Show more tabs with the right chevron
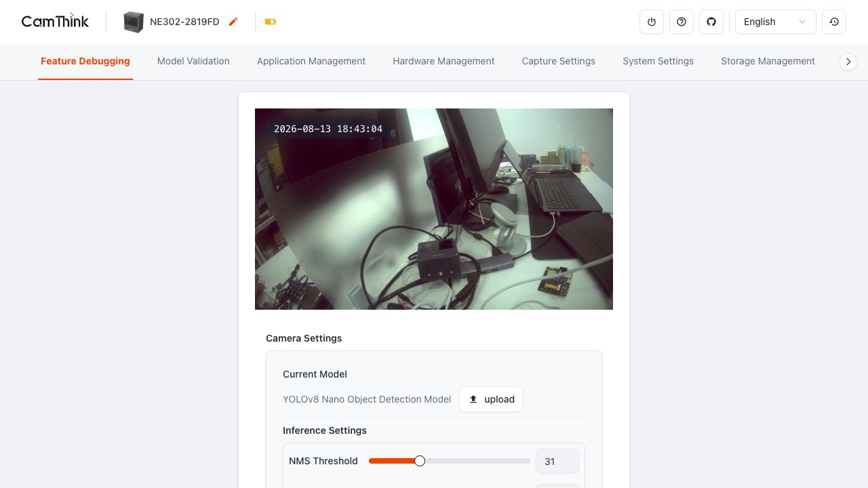Viewport: 868px width, 488px height. 848,62
